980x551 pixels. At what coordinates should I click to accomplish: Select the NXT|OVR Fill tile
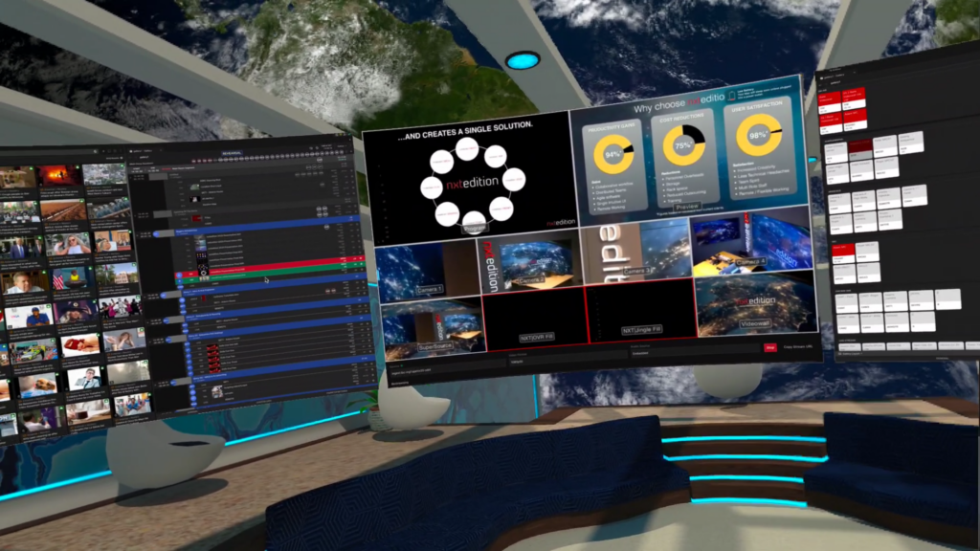point(536,320)
